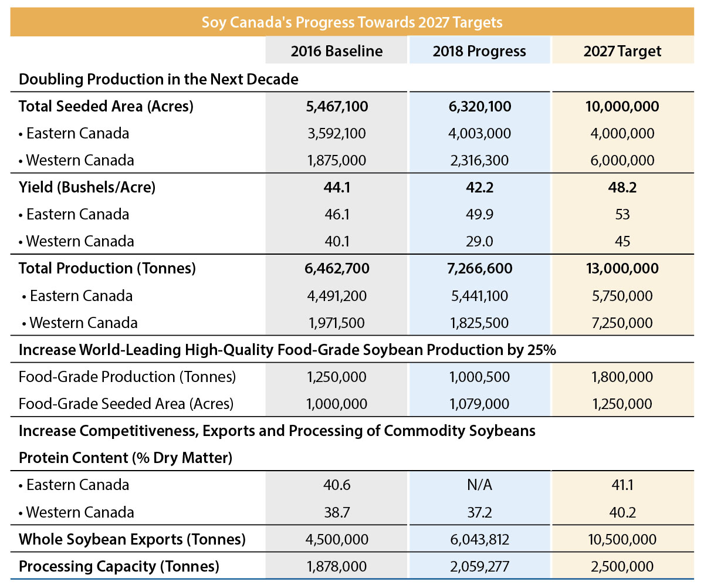Select the 'Food-Grade Production (Tonnes)' row label
704x588 pixels.
pos(127,377)
